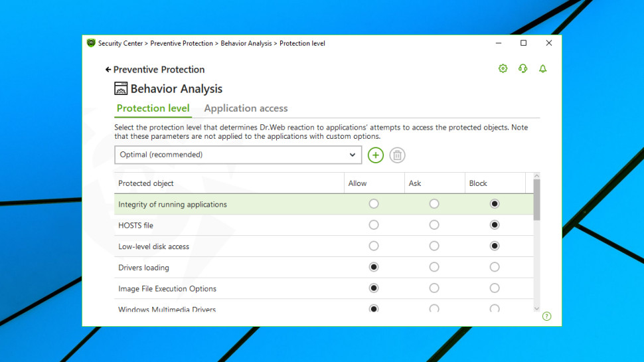Viewport: 644px width, 362px height.
Task: Set Integrity of running applications to Block
Action: pyautogui.click(x=495, y=204)
